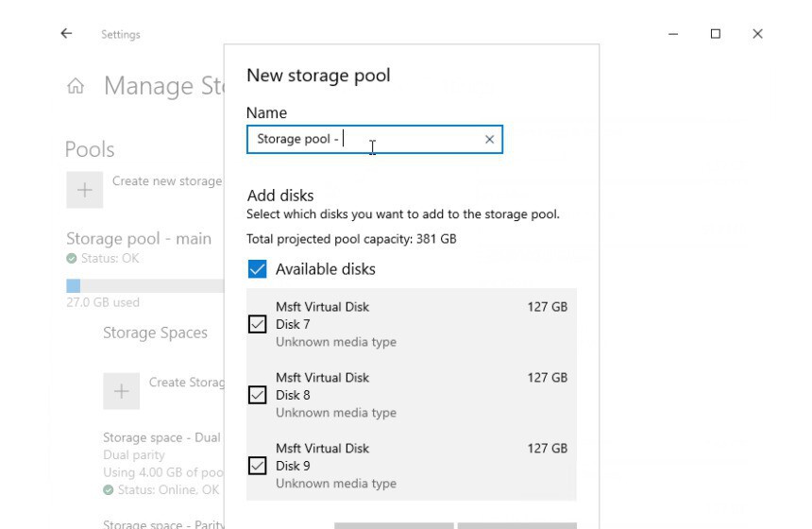Click the Online status icon for Dual parity space

pos(108,489)
